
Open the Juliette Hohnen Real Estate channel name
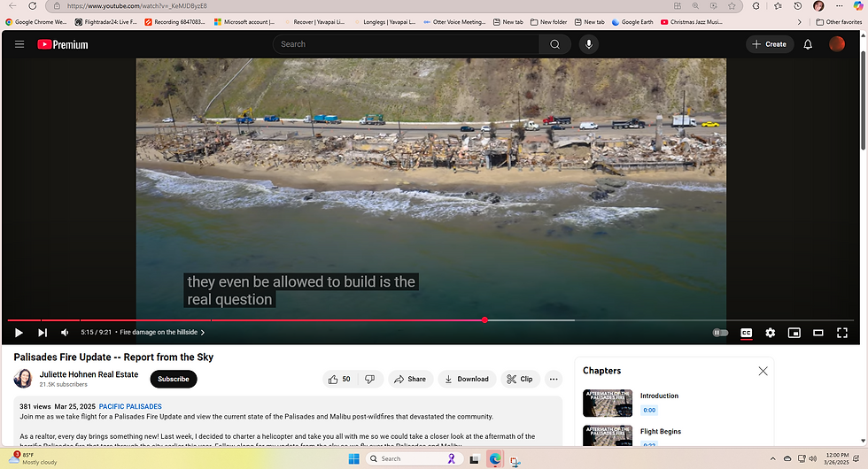click(x=89, y=374)
